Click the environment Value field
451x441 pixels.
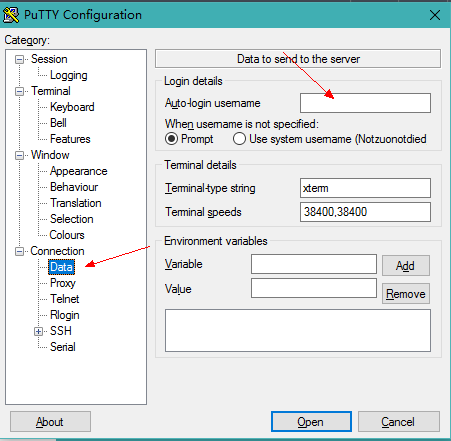point(314,288)
